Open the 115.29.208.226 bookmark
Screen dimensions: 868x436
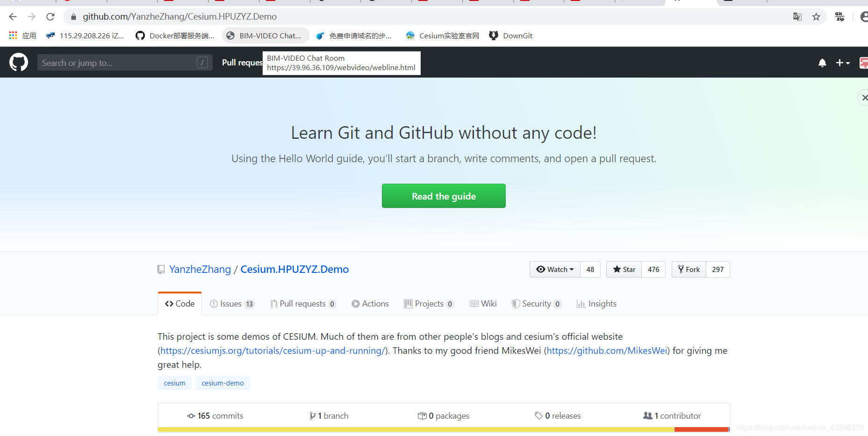pyautogui.click(x=85, y=36)
